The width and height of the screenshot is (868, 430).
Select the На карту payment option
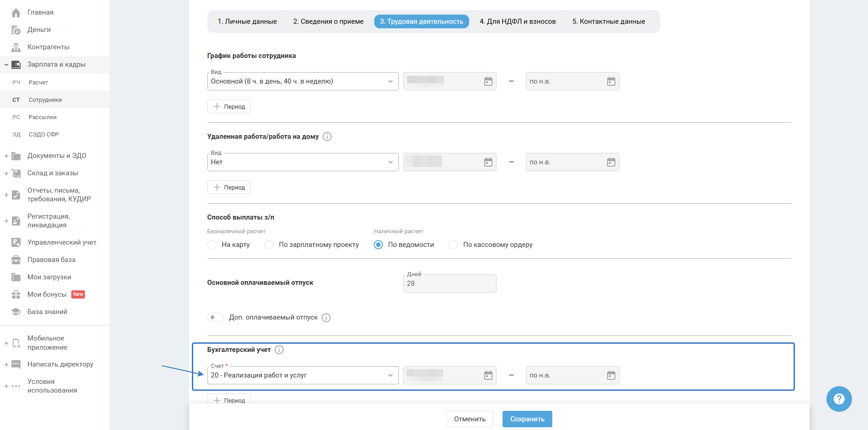pyautogui.click(x=212, y=245)
